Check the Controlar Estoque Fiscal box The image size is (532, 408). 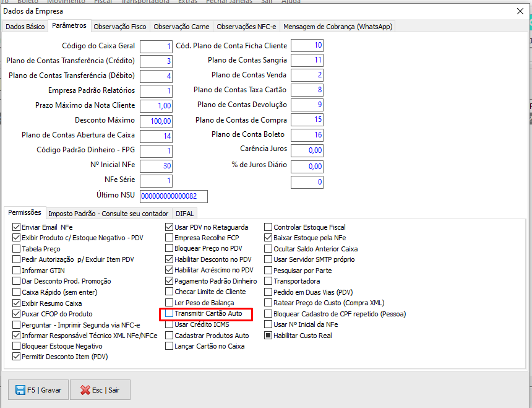268,227
